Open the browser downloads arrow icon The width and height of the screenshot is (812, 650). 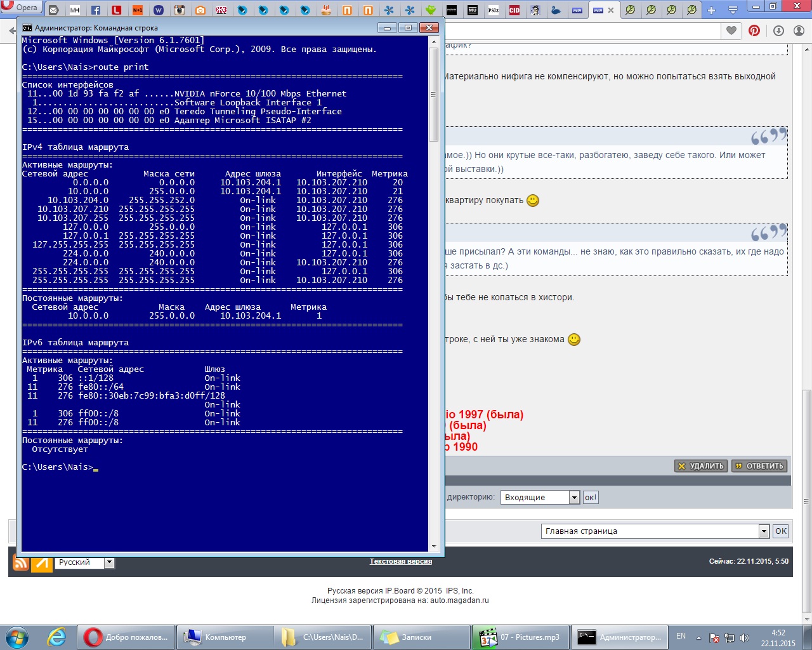pyautogui.click(x=778, y=30)
